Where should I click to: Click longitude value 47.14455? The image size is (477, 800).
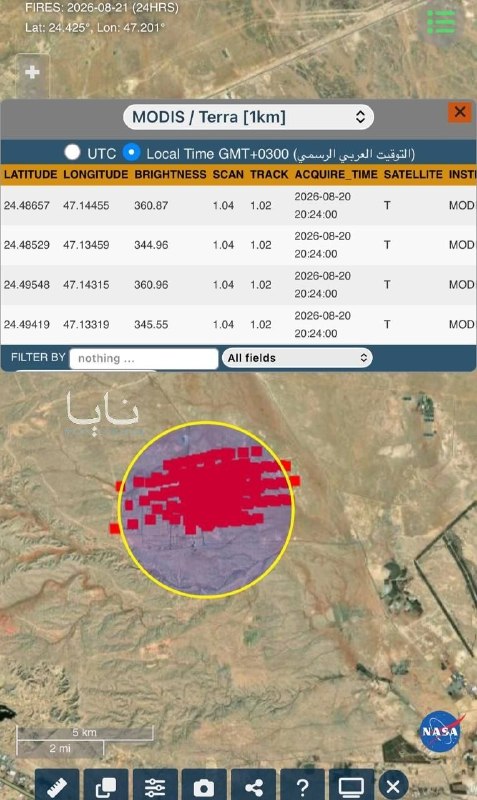coord(86,206)
